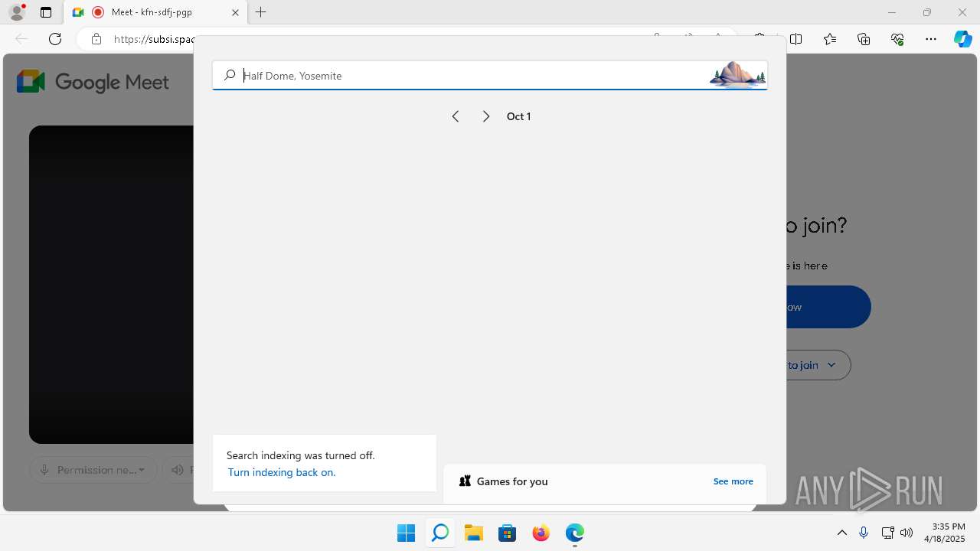Click the black camera preview area

pyautogui.click(x=112, y=284)
